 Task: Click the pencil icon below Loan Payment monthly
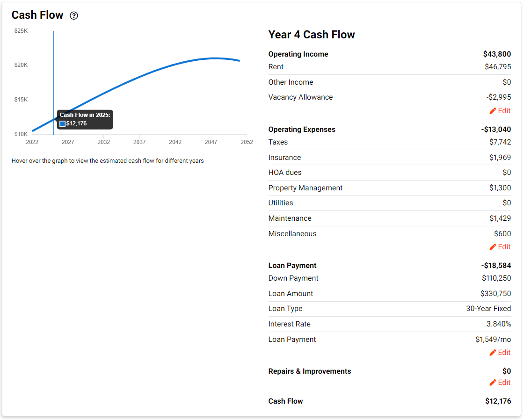[493, 353]
